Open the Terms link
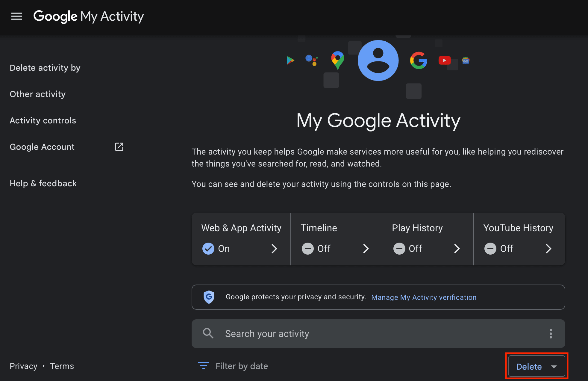Viewport: 588px width, 381px height. coord(62,366)
